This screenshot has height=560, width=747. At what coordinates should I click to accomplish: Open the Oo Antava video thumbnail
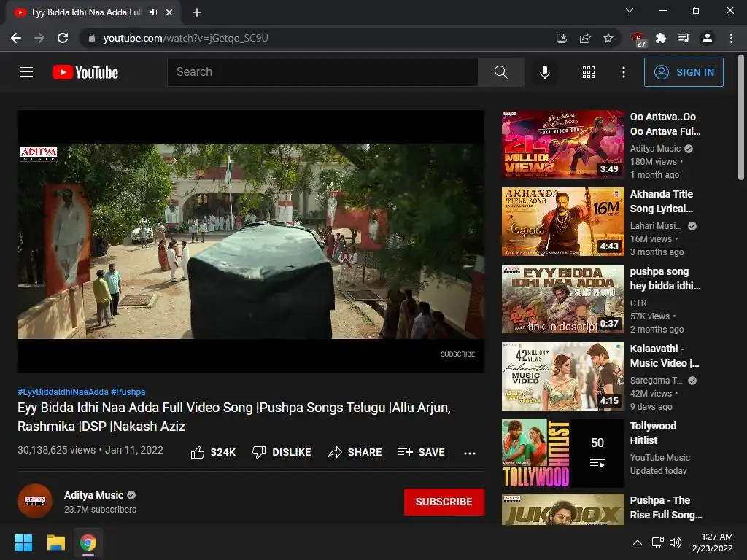[562, 144]
